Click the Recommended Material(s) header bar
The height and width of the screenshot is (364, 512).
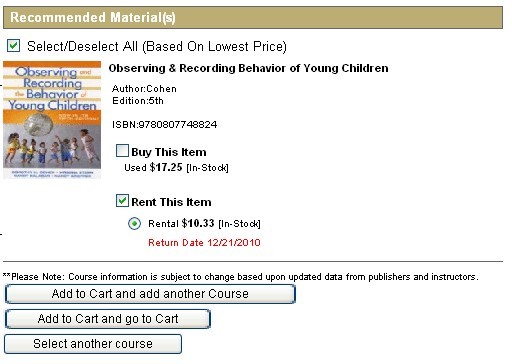click(x=253, y=17)
